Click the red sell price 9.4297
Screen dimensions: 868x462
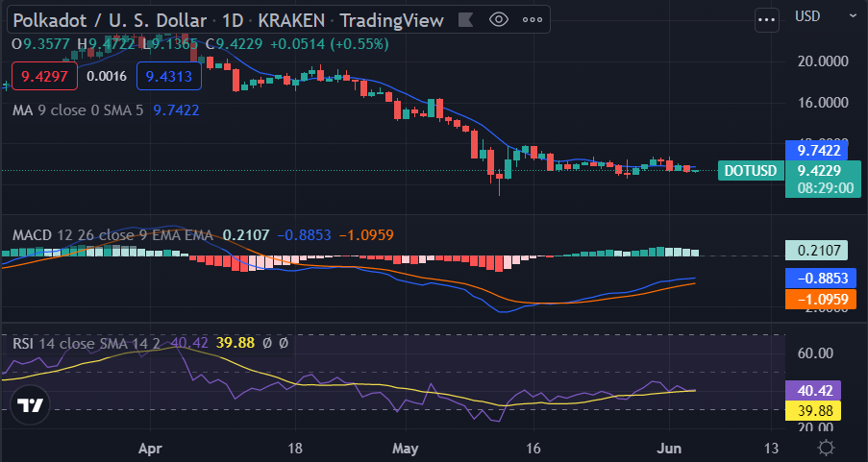point(44,76)
